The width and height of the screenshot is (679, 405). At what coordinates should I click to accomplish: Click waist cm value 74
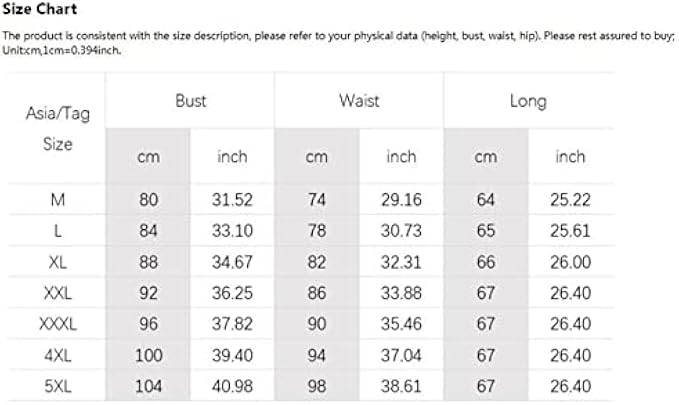(317, 200)
